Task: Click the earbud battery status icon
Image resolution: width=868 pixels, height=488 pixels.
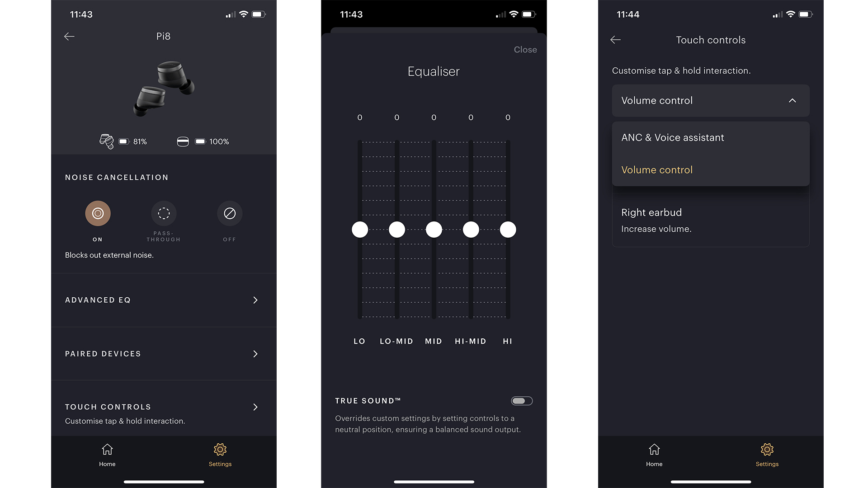Action: [106, 141]
